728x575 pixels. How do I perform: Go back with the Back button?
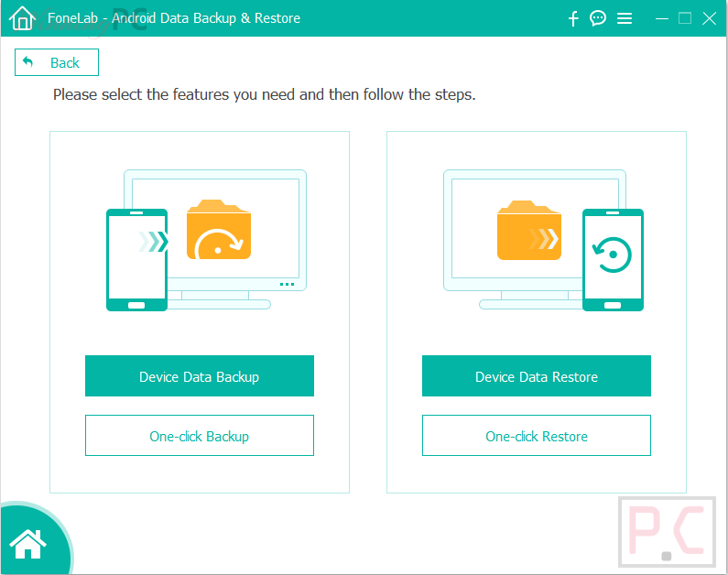click(x=57, y=62)
